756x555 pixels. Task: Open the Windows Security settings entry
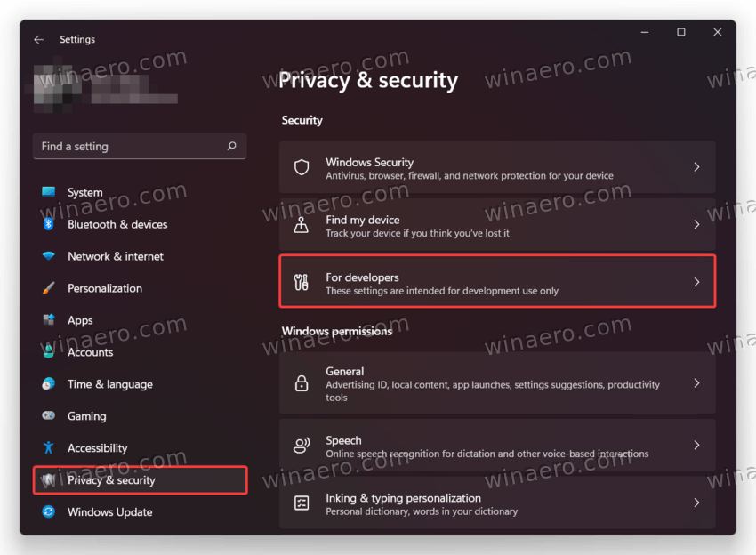tap(498, 168)
